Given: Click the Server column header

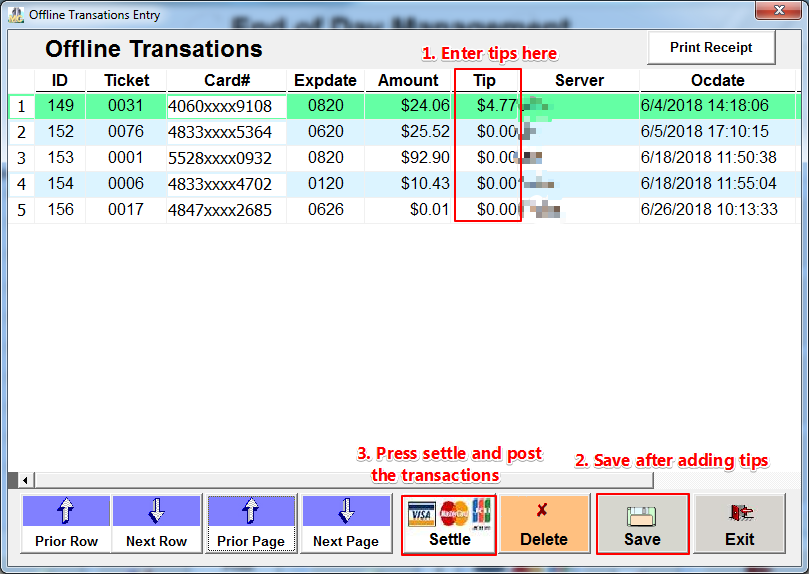Looking at the screenshot, I should [x=579, y=80].
